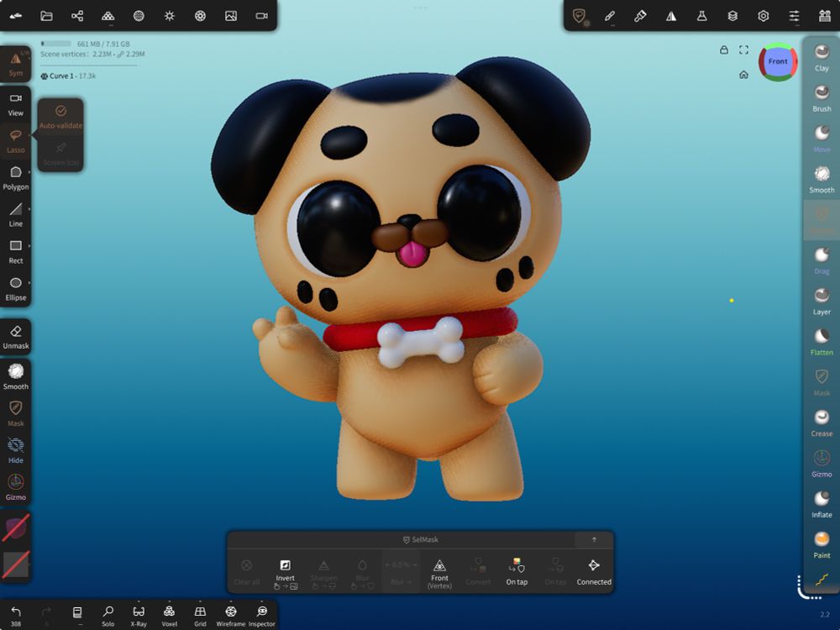Open the Scene hierarchy menu
This screenshot has width=840, height=630.
coord(77,16)
